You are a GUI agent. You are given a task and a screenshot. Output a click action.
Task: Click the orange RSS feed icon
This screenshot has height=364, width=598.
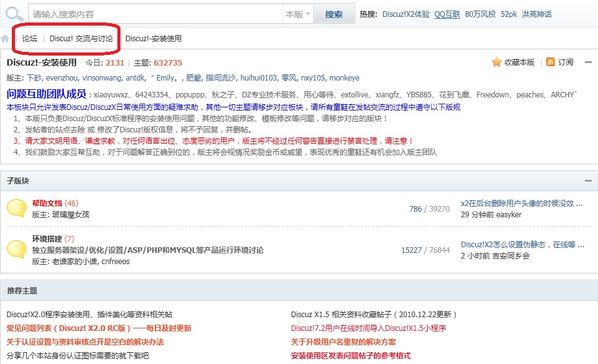551,62
